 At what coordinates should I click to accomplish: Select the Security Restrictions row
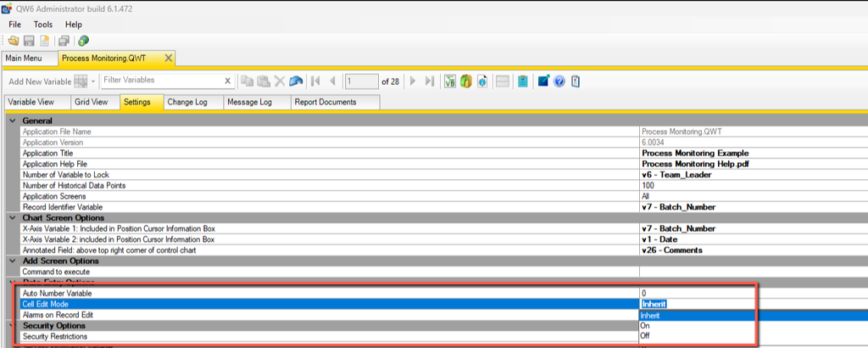tap(330, 336)
